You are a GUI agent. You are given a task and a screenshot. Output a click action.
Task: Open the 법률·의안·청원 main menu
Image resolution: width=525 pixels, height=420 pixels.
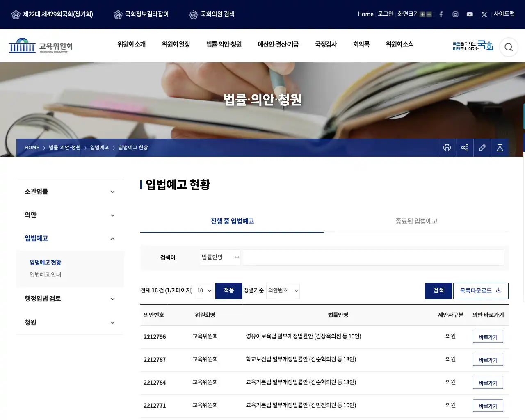[x=224, y=44]
